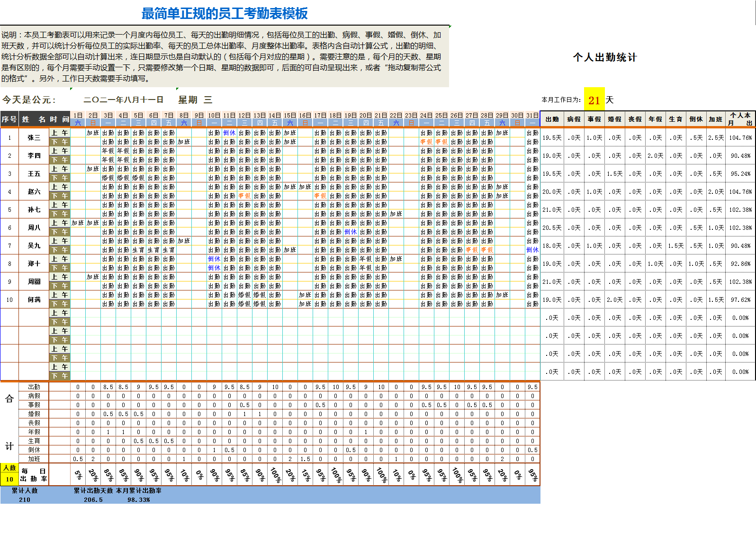Viewport: 756px width, 544px height.
Task: Click 婚假 header in personal statistics table
Action: coord(615,119)
